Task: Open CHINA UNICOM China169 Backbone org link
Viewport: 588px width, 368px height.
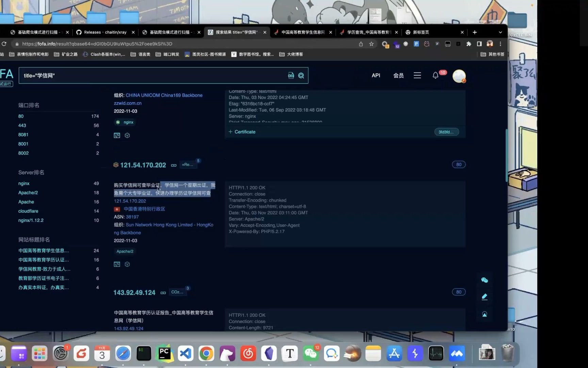Action: pos(164,95)
